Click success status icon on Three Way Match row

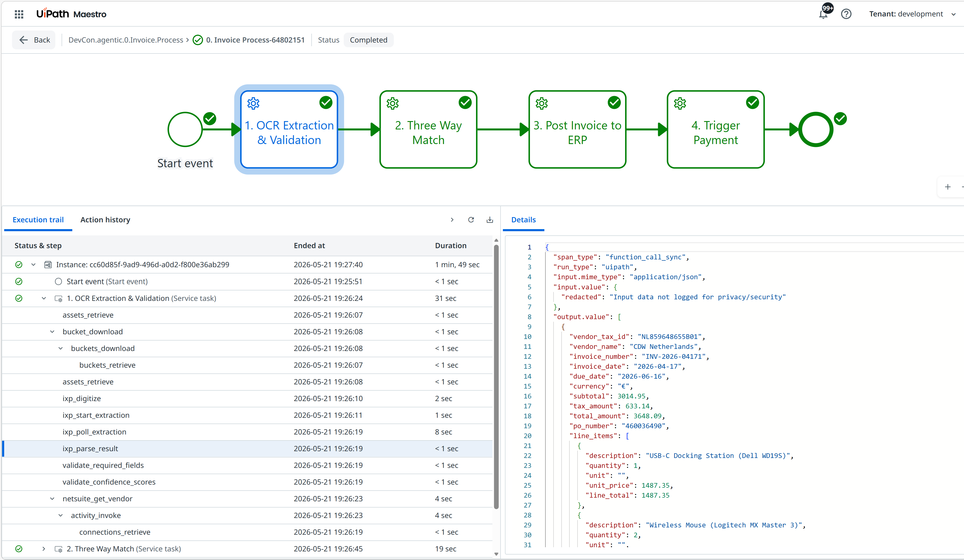(19, 549)
